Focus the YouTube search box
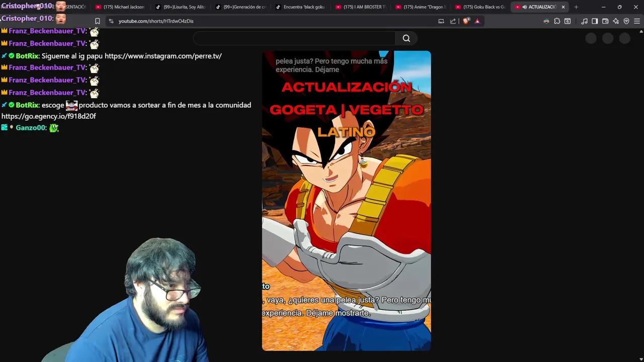The image size is (644, 362). coord(294,38)
